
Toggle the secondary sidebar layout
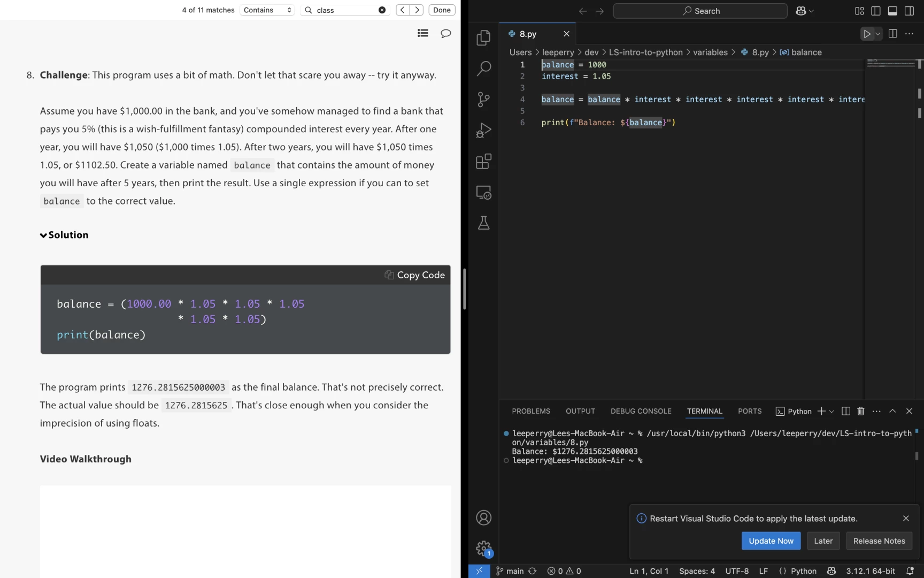[909, 11]
